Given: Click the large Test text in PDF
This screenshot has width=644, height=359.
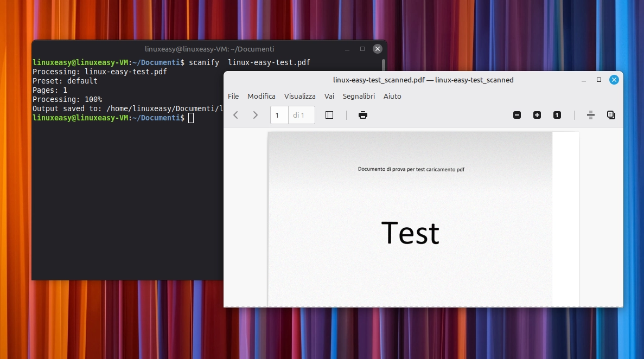Looking at the screenshot, I should (410, 233).
